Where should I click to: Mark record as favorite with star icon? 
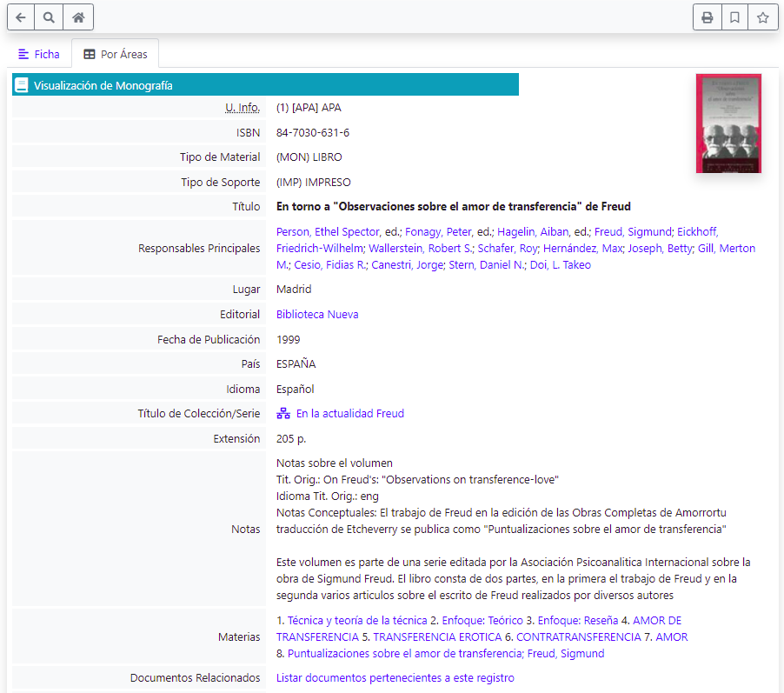tap(762, 17)
